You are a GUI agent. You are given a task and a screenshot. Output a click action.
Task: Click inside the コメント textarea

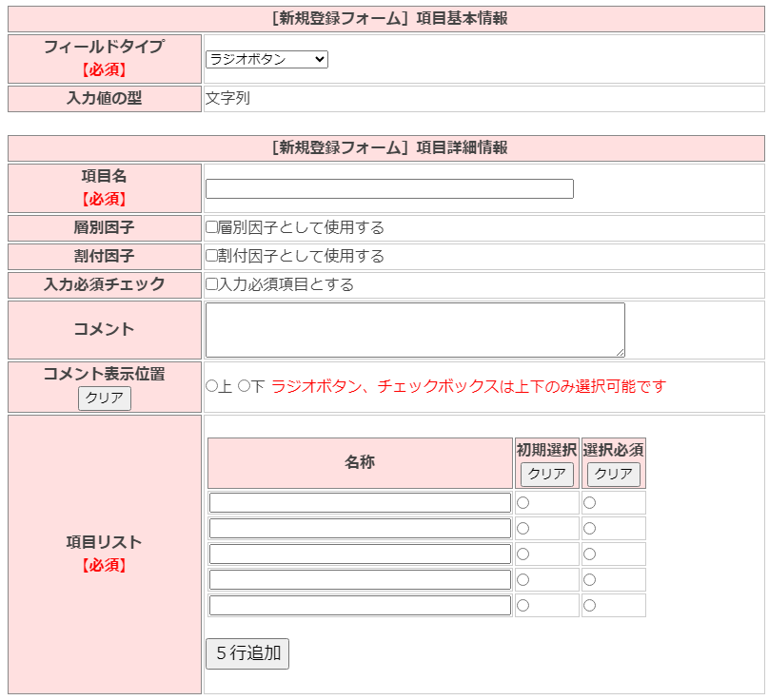coord(415,330)
